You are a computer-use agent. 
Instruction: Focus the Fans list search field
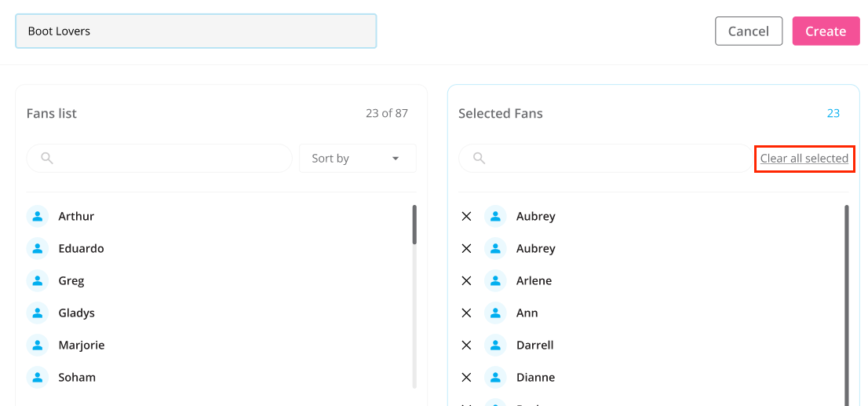[159, 159]
